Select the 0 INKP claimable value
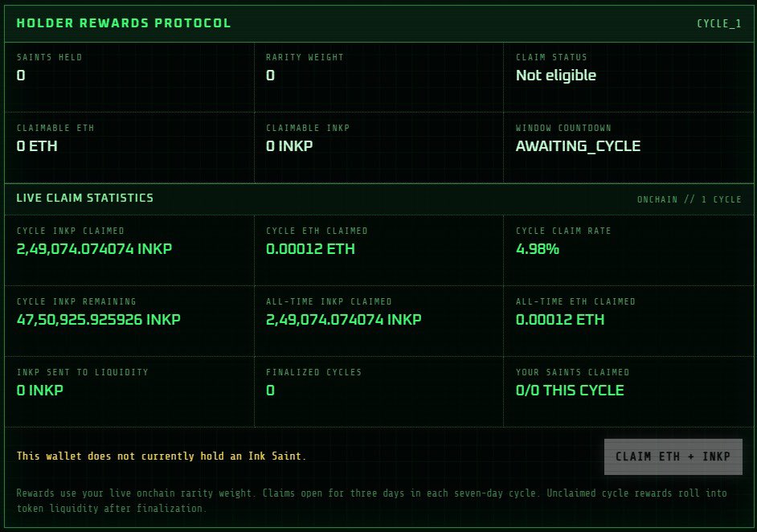Viewport: 757px width, 532px height. (289, 145)
